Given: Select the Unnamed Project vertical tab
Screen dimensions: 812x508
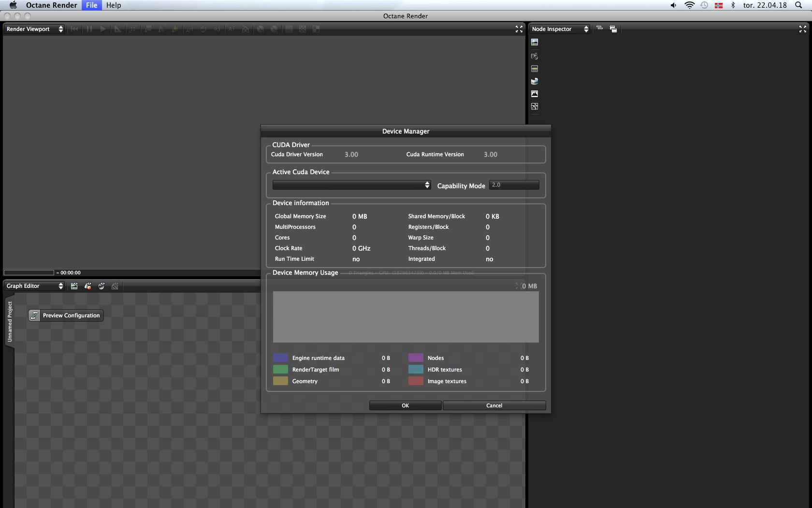Looking at the screenshot, I should 10,321.
